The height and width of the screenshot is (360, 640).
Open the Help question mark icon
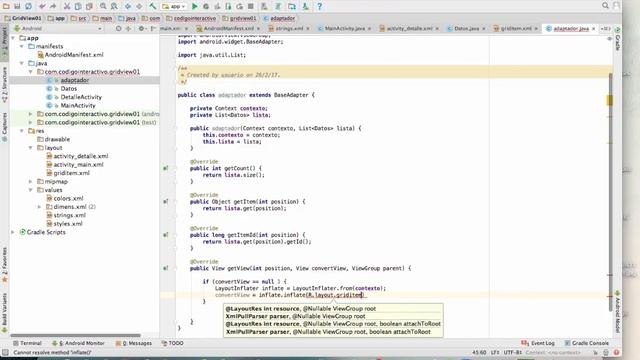coord(320,6)
